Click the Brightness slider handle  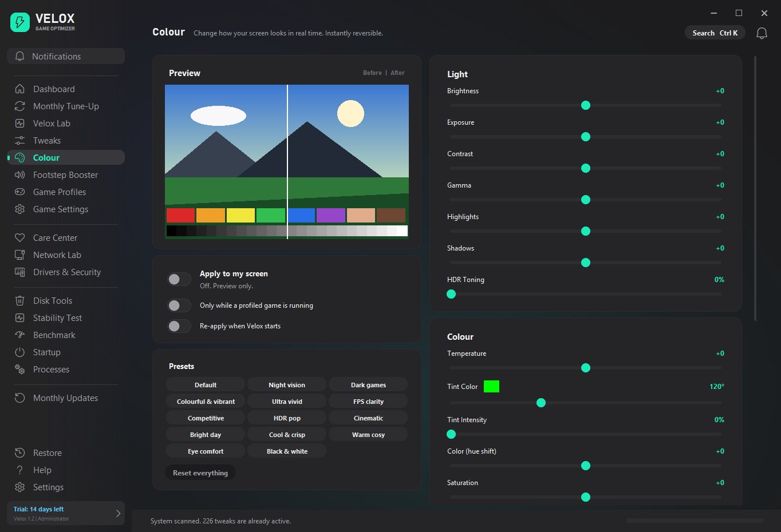[586, 105]
